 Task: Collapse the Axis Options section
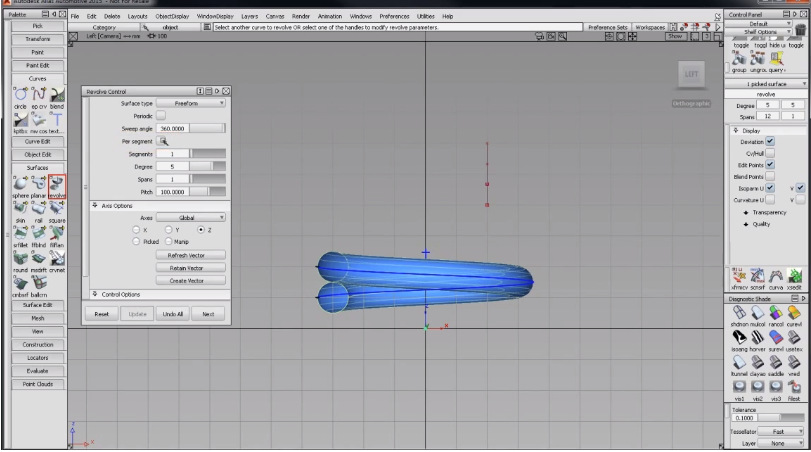[95, 205]
